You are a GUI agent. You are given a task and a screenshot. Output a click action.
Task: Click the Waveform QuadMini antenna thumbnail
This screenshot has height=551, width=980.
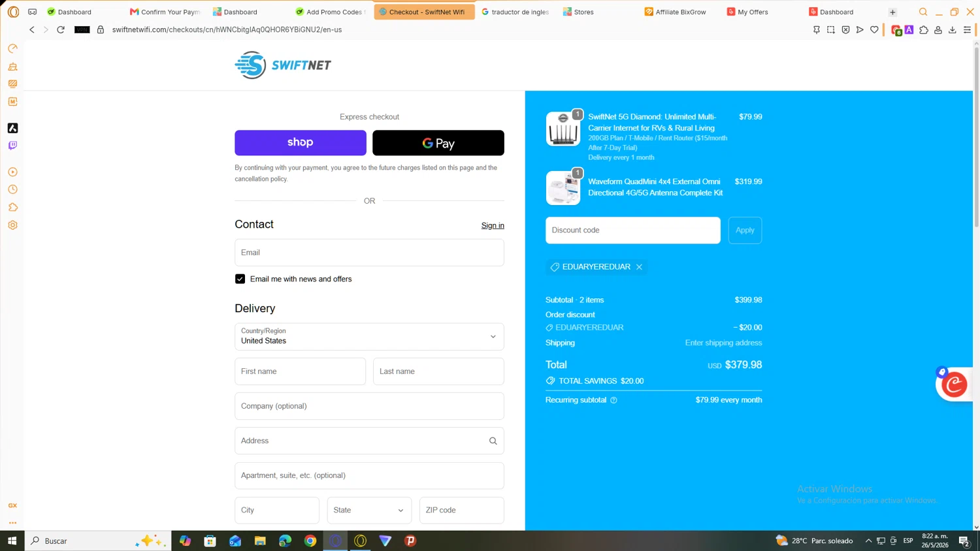pyautogui.click(x=563, y=188)
